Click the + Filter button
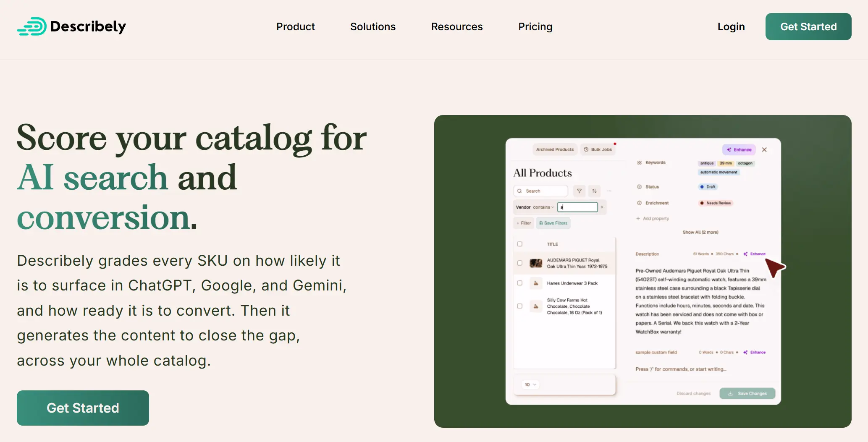The width and height of the screenshot is (868, 442). coord(524,223)
